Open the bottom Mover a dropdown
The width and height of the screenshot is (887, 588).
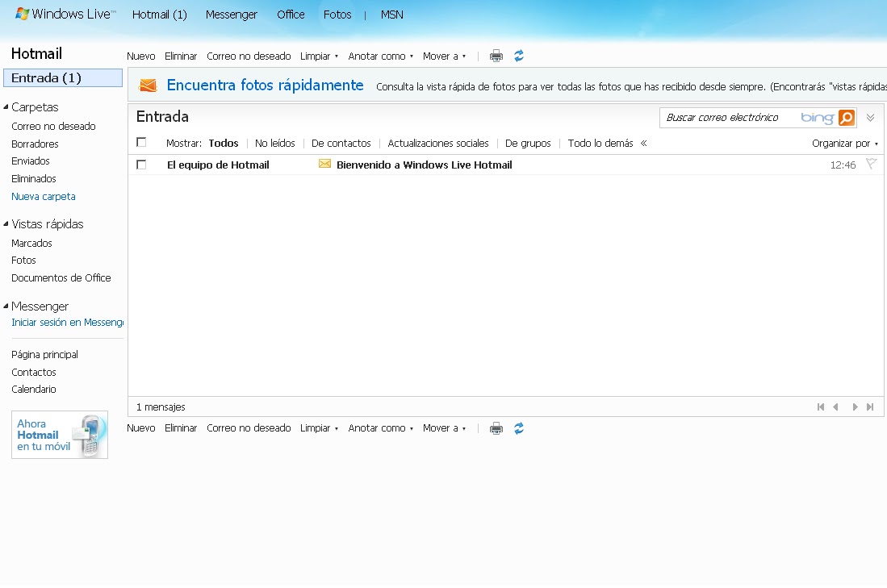click(x=444, y=428)
